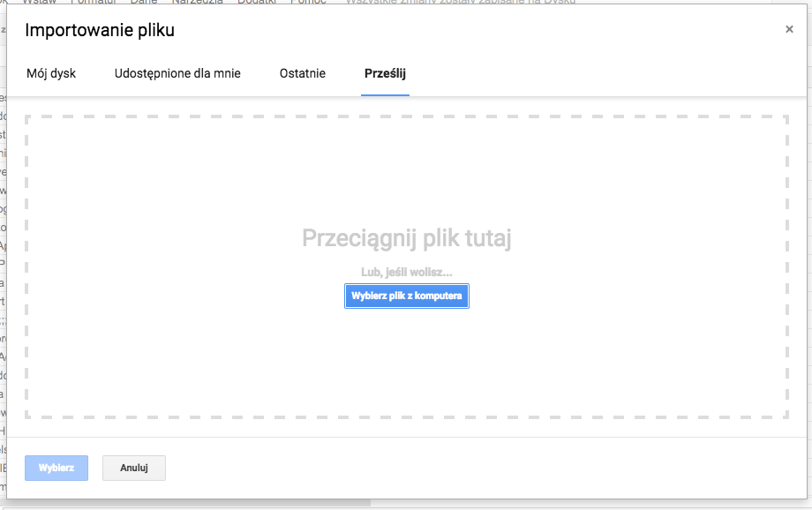Click the Wybierz confirmation button
Image resolution: width=812 pixels, height=510 pixels.
(56, 468)
